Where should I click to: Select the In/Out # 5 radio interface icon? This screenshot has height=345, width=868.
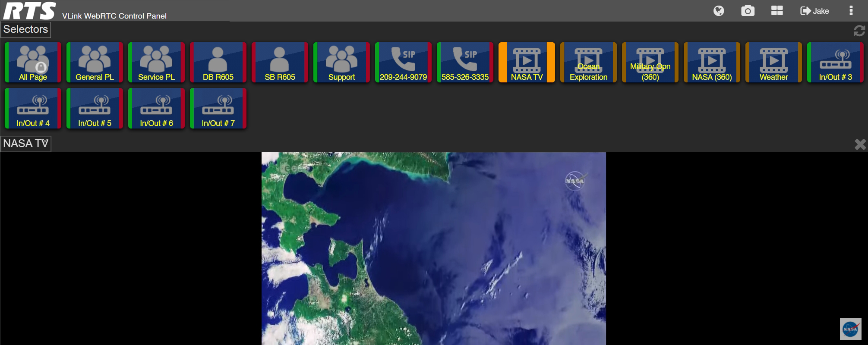click(95, 108)
